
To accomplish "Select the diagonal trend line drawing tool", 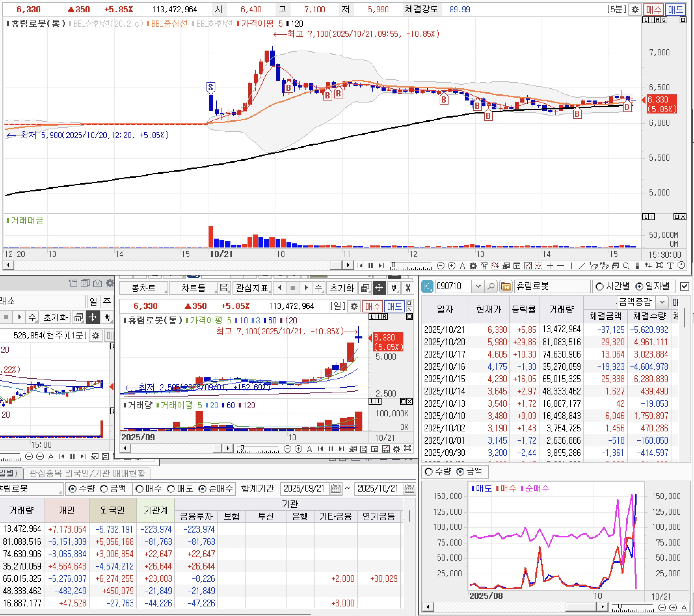I will pyautogui.click(x=582, y=266).
